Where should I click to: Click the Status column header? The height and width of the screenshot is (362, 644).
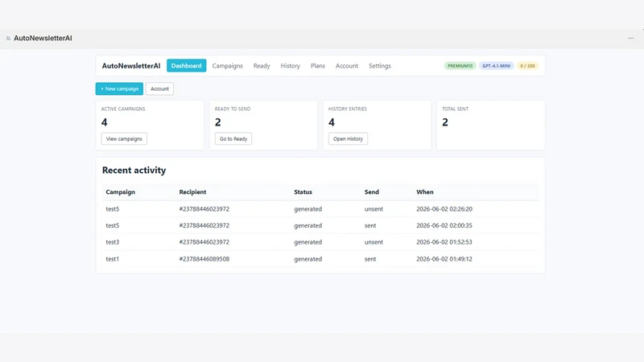[x=303, y=192]
